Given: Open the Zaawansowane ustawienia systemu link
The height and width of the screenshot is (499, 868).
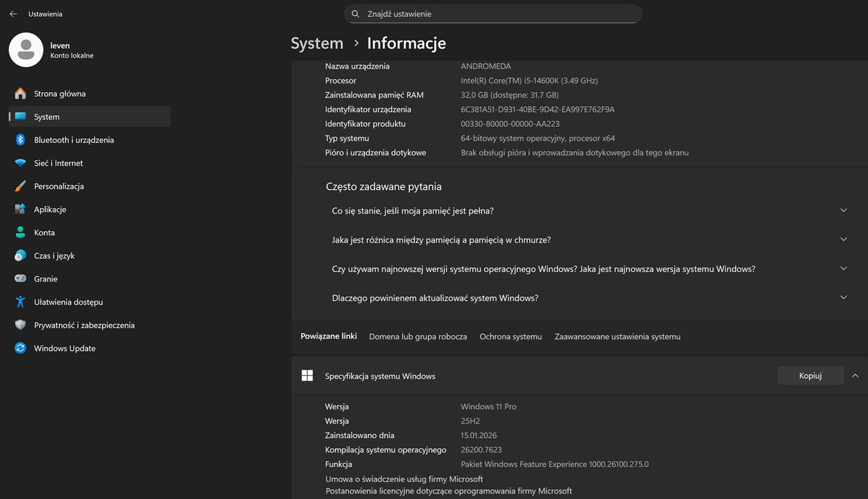Looking at the screenshot, I should [x=617, y=336].
